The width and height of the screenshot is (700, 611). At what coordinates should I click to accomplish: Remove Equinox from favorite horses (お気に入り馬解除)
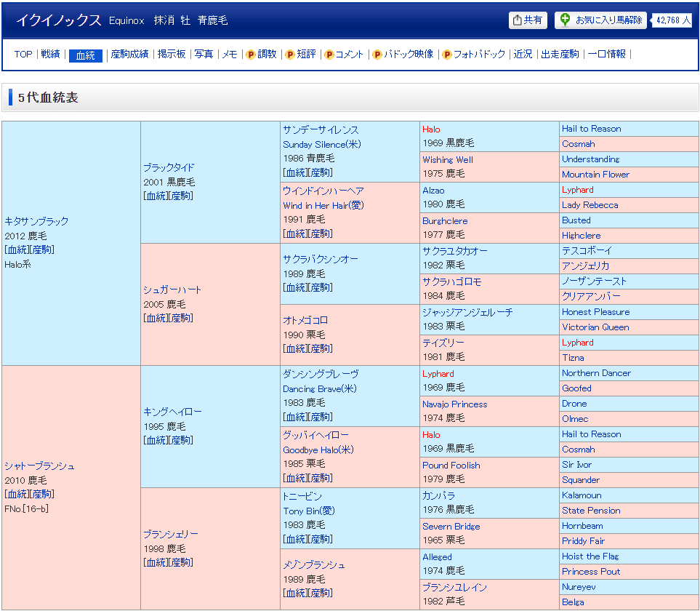pyautogui.click(x=600, y=20)
